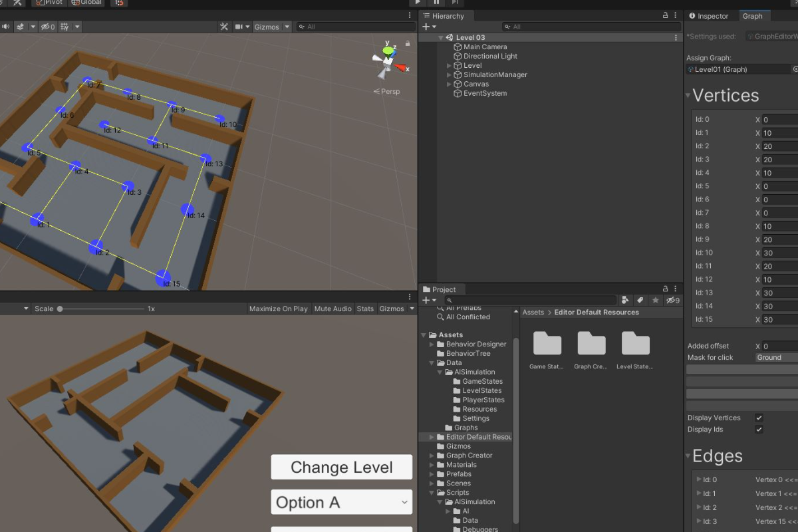The height and width of the screenshot is (532, 798).
Task: Click search-by-label tag icon in Project
Action: [640, 301]
